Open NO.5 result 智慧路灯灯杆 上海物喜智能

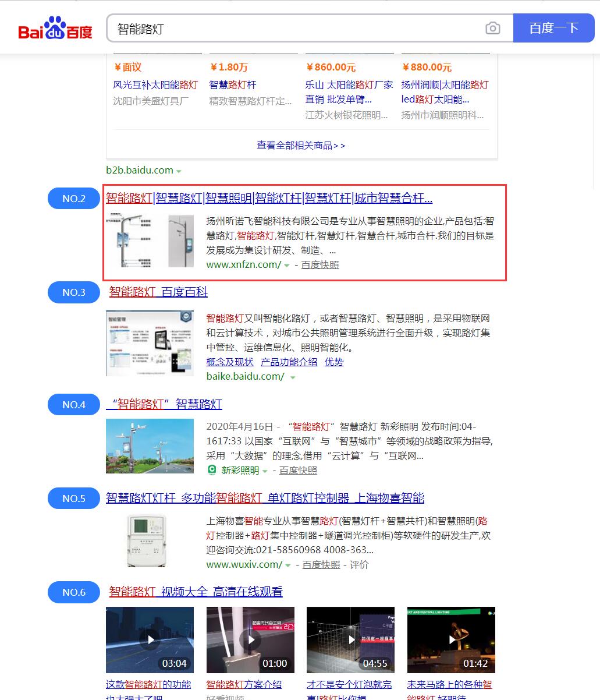click(265, 498)
